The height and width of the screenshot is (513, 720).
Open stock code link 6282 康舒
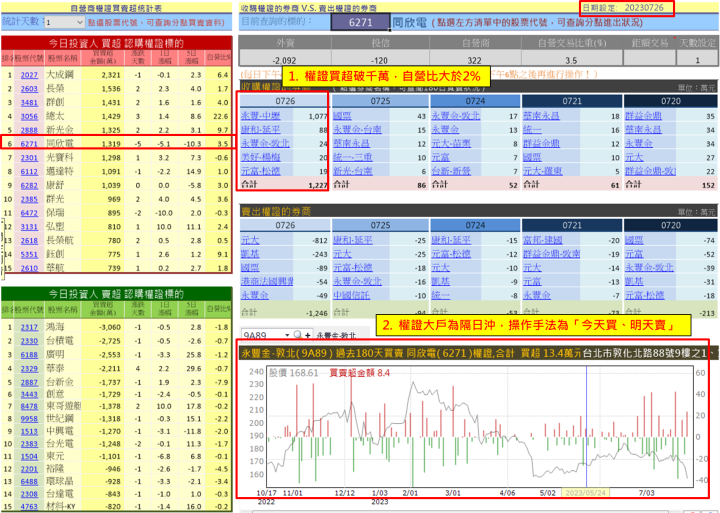point(29,185)
